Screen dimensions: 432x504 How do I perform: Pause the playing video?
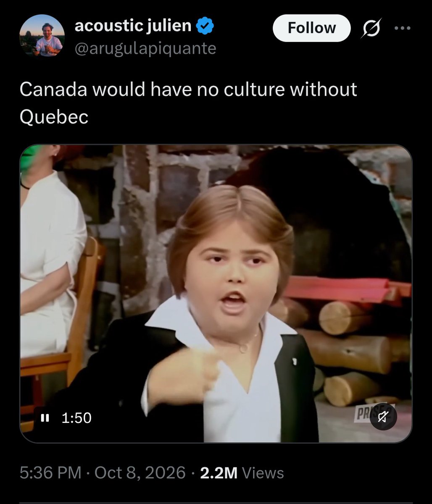click(45, 417)
